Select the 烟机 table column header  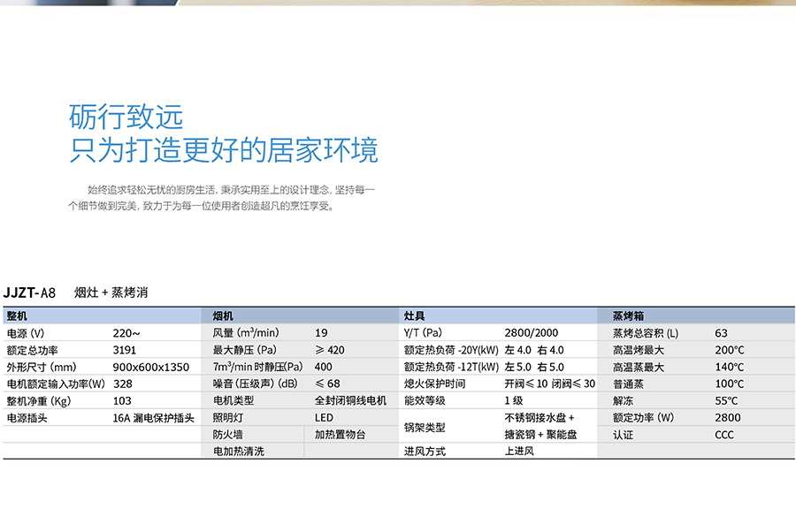click(223, 315)
